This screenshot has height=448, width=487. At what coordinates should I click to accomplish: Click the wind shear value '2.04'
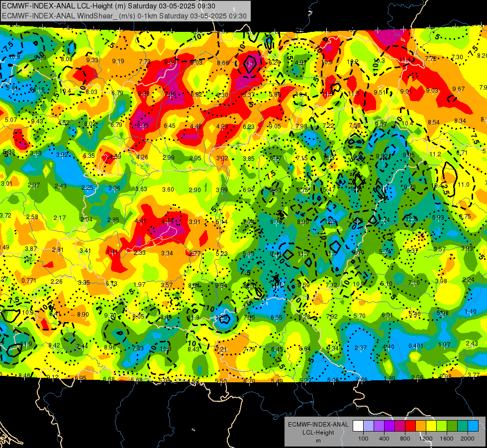tap(87, 219)
